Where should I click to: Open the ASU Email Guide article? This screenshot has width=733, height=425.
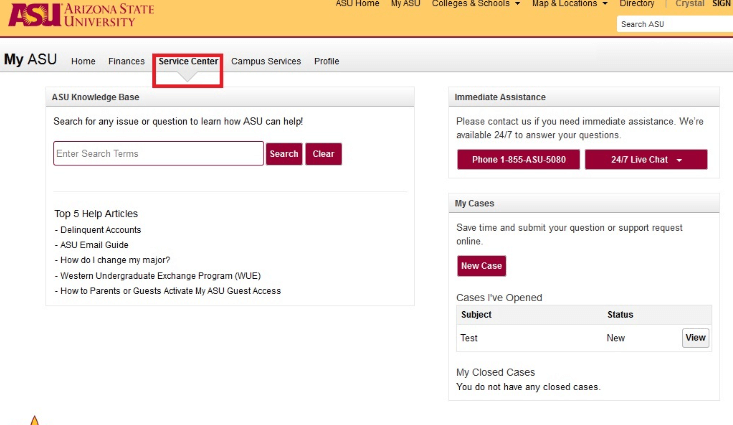pyautogui.click(x=94, y=245)
